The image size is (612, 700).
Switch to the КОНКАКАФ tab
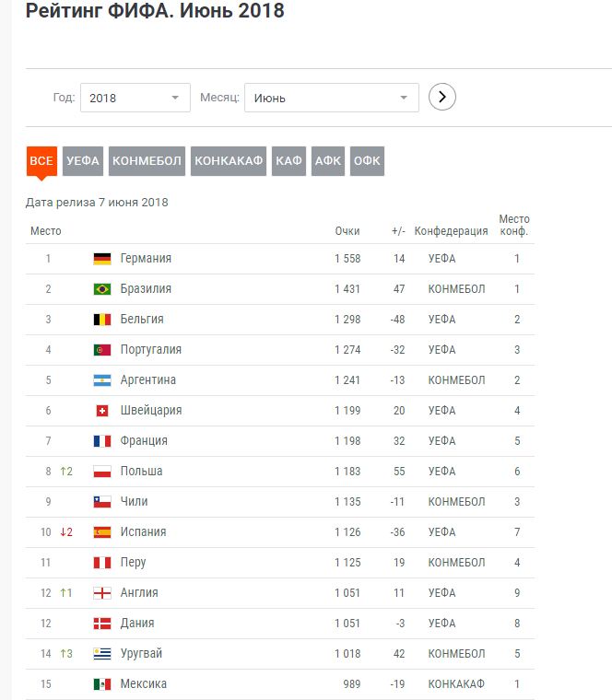click(x=228, y=160)
